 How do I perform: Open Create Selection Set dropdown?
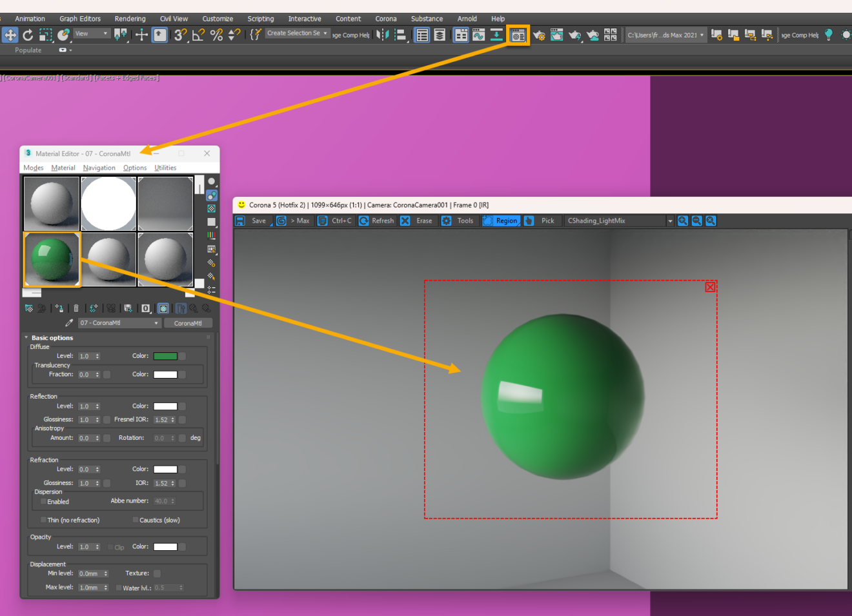(298, 33)
